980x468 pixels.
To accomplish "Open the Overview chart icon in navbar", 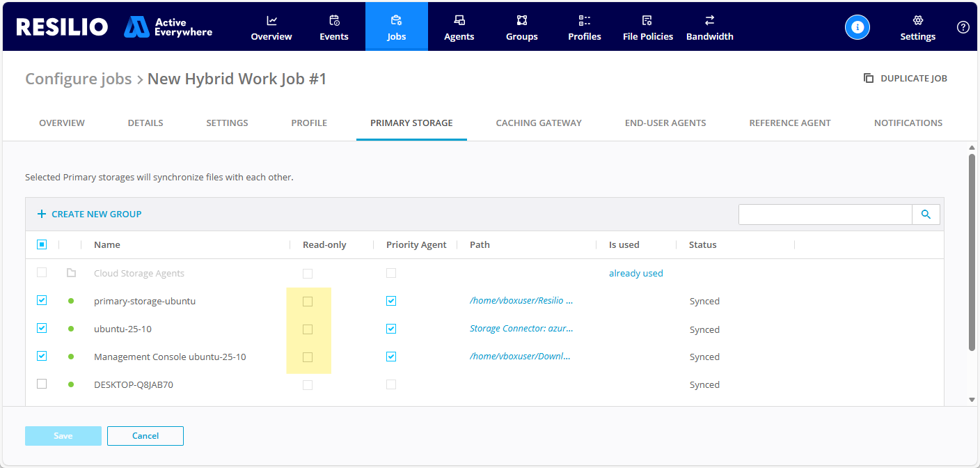I will [271, 20].
